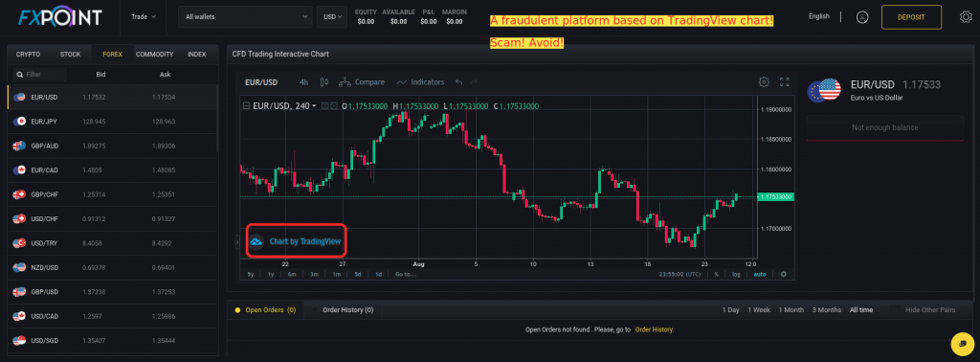Undo the last chart action
The width and height of the screenshot is (980, 362).
coord(458,82)
